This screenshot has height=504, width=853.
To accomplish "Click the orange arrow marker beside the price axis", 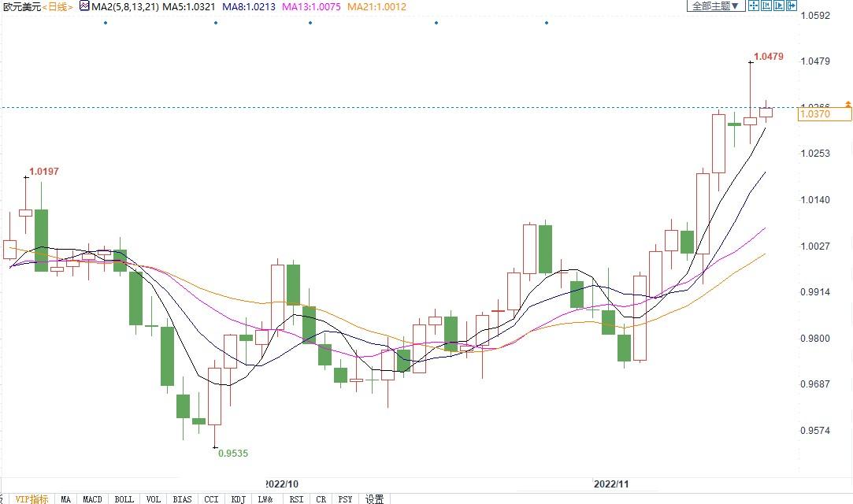I will click(x=848, y=104).
